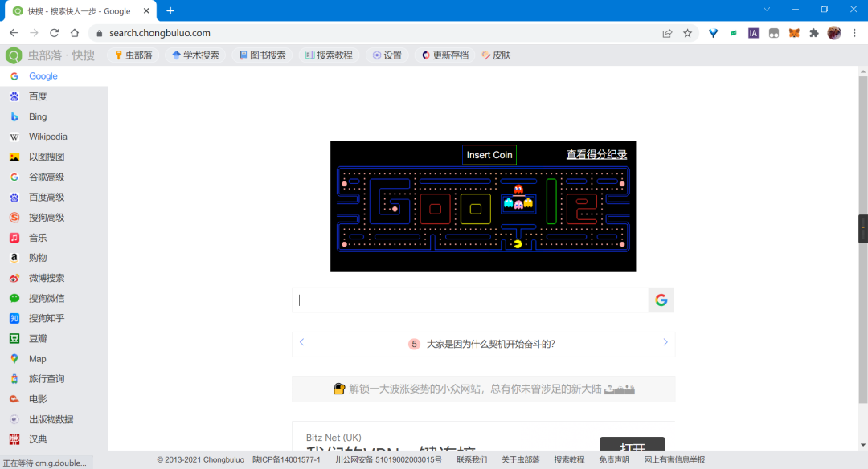Click the 电影 movie icon
868x469 pixels.
pyautogui.click(x=14, y=399)
